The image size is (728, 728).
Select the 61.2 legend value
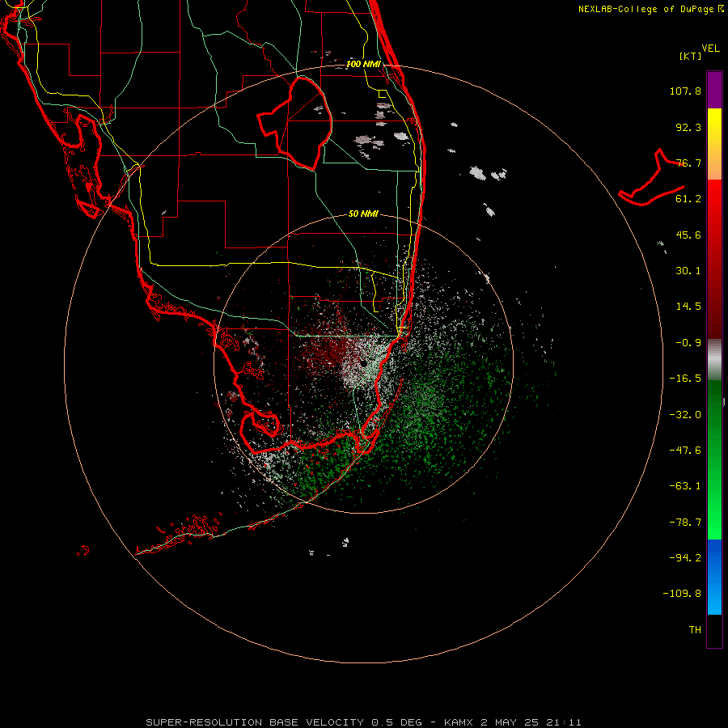pyautogui.click(x=688, y=199)
